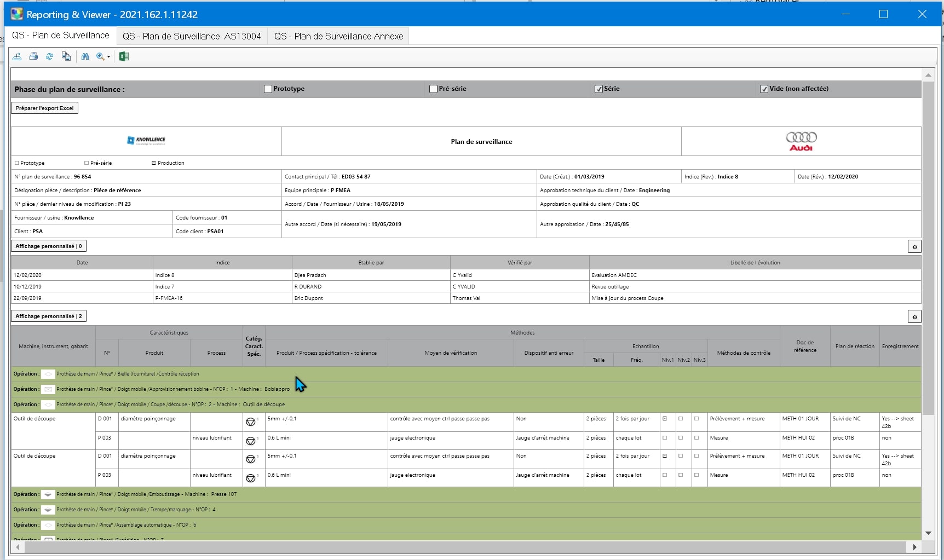The image size is (944, 560).
Task: Click horizontal scrollbar right arrow
Action: pos(914,547)
